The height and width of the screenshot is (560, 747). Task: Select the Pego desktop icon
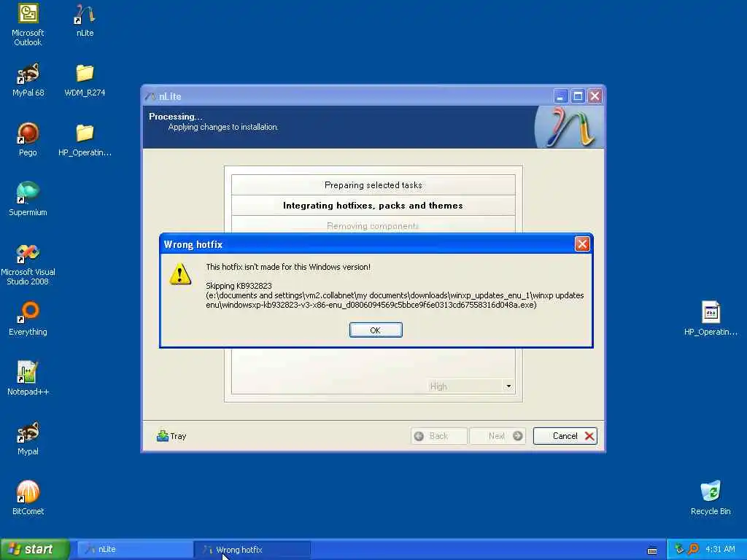pos(28,139)
